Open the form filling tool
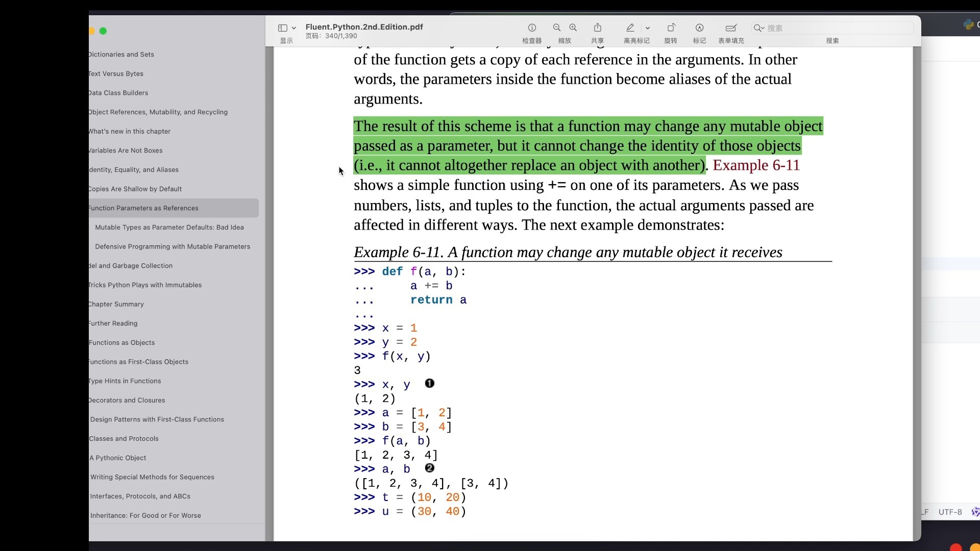Screen dimensions: 980x551 [731, 28]
